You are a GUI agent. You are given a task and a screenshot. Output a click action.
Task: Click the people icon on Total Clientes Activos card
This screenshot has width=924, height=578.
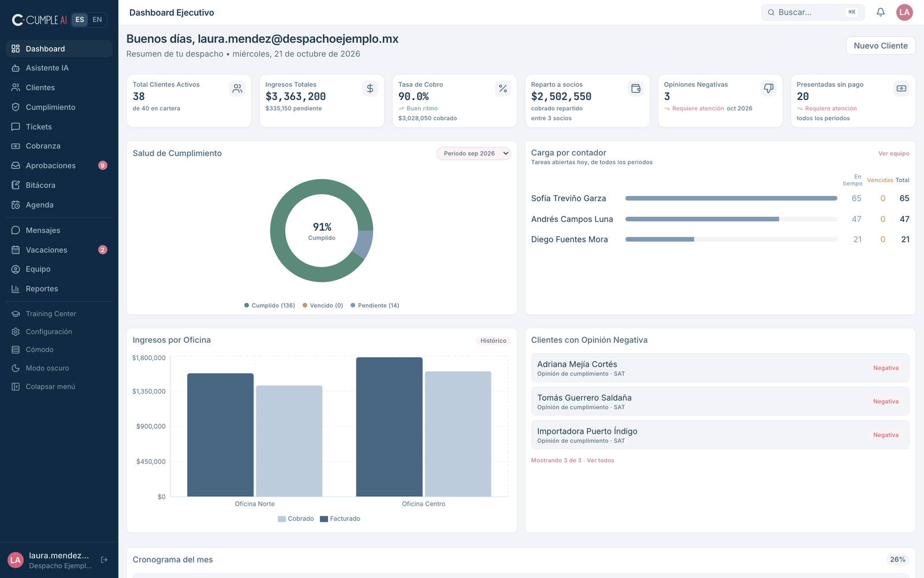(x=237, y=88)
